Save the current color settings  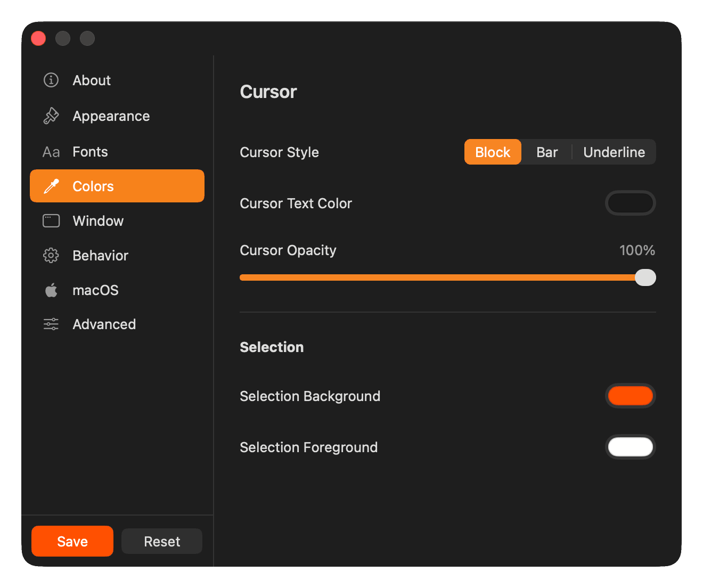tap(72, 541)
